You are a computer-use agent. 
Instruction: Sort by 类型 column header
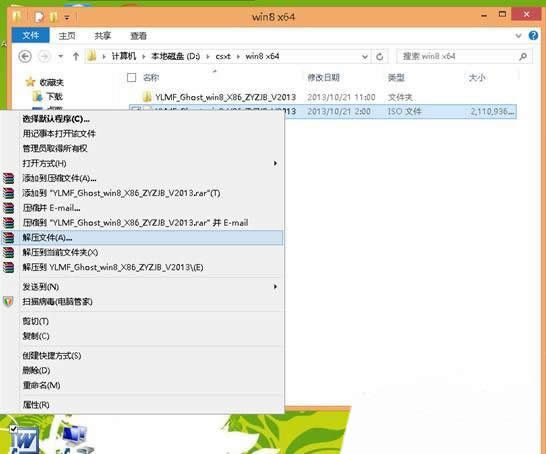tap(396, 77)
